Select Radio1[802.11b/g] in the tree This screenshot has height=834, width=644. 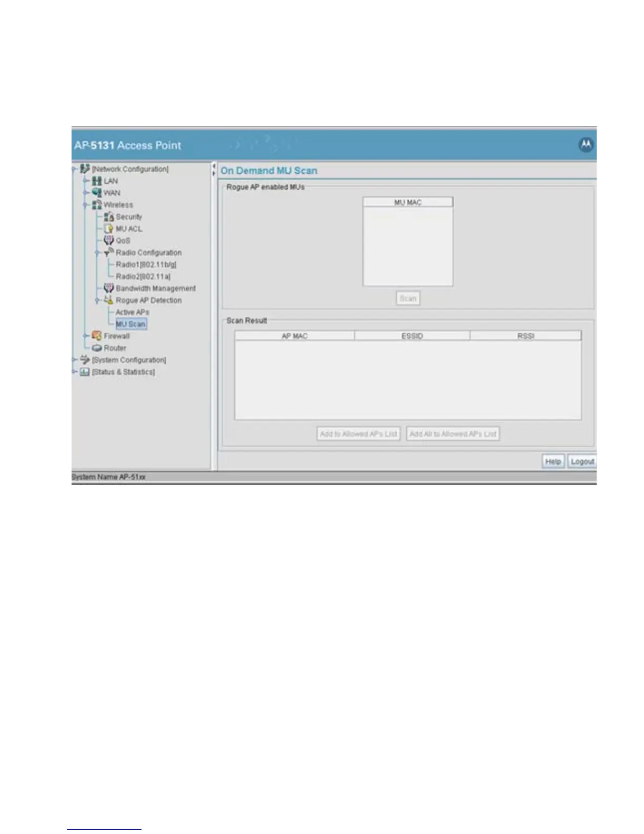[x=146, y=264]
